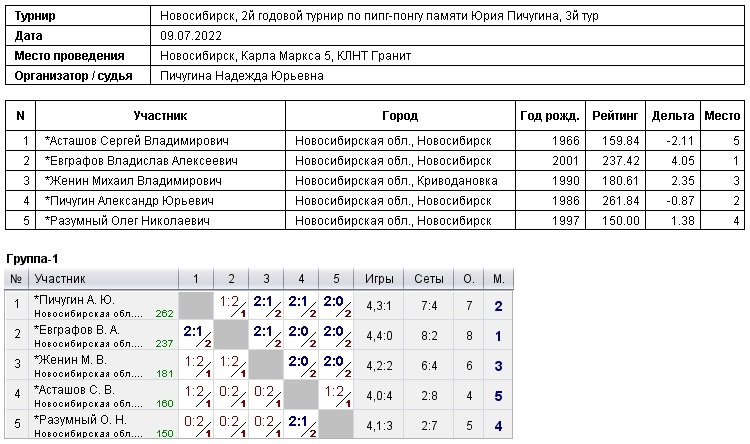The width and height of the screenshot is (750, 444).
Task: Open Евграфов В. А. in group table
Action: (x=76, y=328)
